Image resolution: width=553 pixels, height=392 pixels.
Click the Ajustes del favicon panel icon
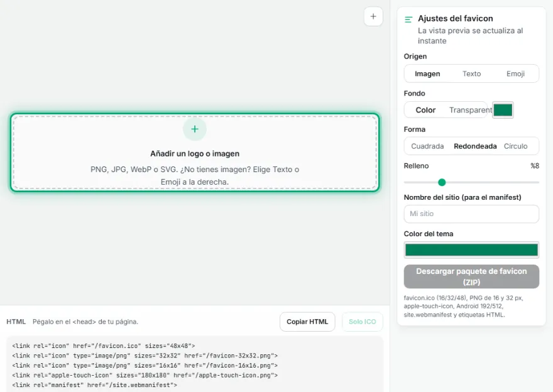point(408,19)
